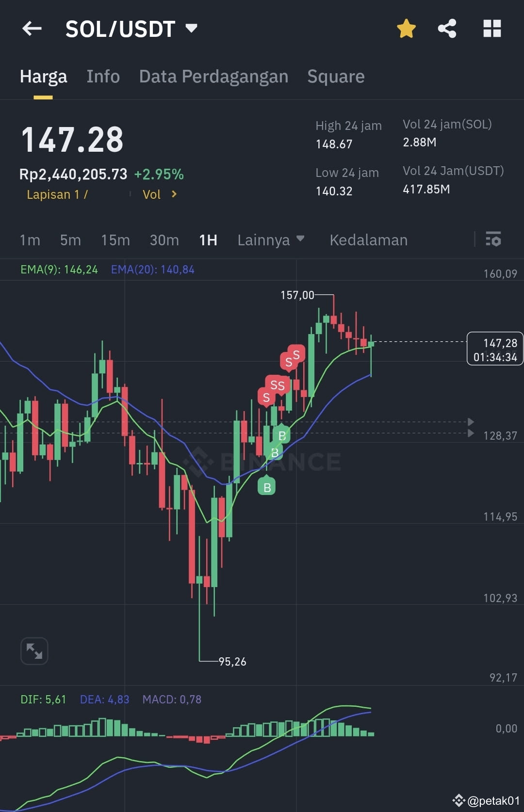Open the Square tab
The width and height of the screenshot is (524, 812).
pos(335,76)
